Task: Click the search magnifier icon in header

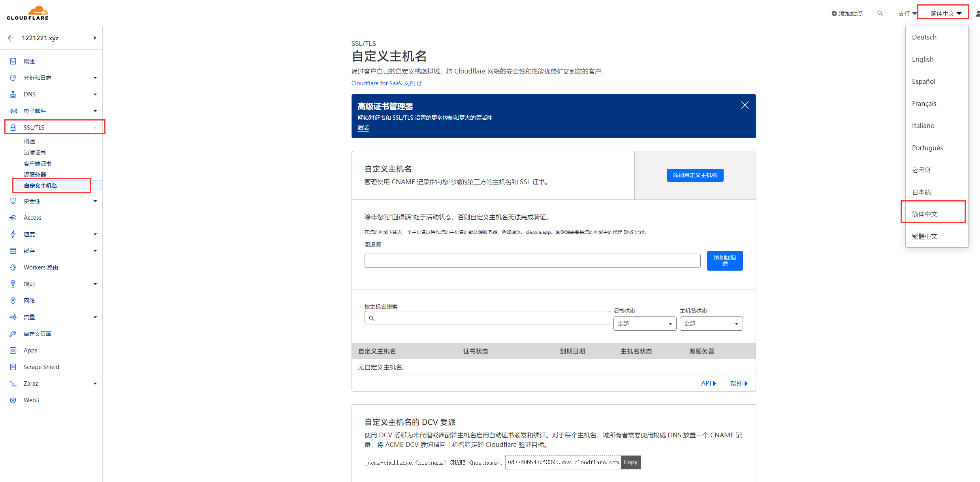Action: coord(880,13)
